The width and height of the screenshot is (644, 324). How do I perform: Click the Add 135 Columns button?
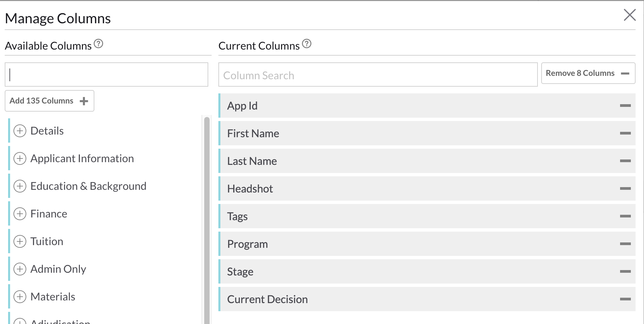point(49,100)
